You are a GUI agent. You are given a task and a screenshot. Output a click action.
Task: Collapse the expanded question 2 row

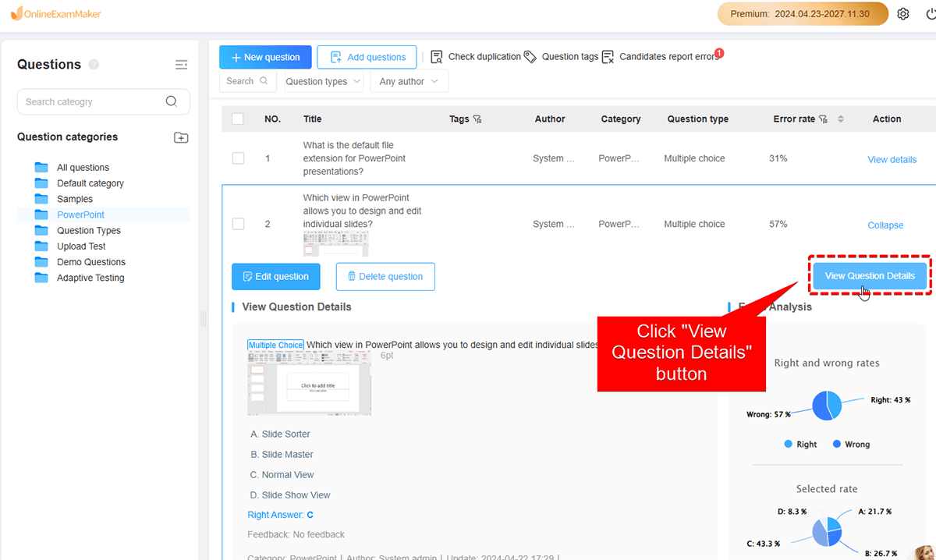[x=885, y=225]
